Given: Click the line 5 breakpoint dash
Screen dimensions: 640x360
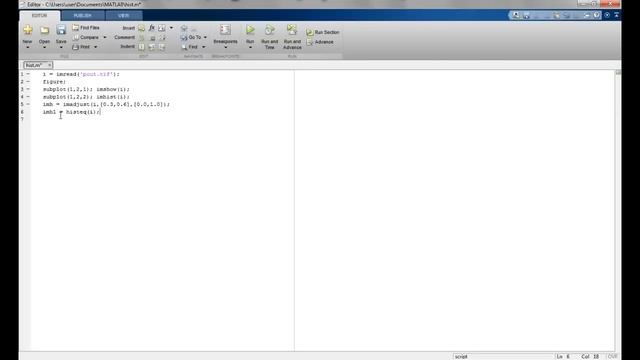Looking at the screenshot, I should [28, 104].
